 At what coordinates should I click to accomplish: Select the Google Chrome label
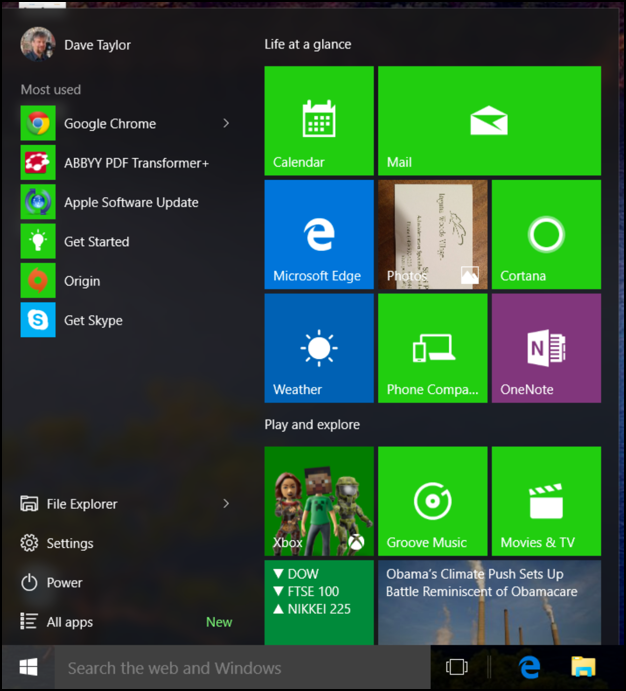(x=110, y=124)
